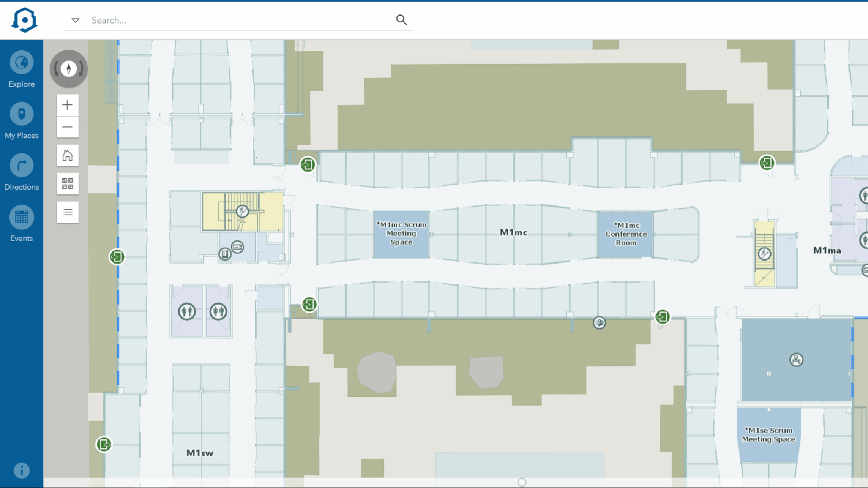Zoom in on the map
Viewport: 868px width, 488px height.
(68, 105)
